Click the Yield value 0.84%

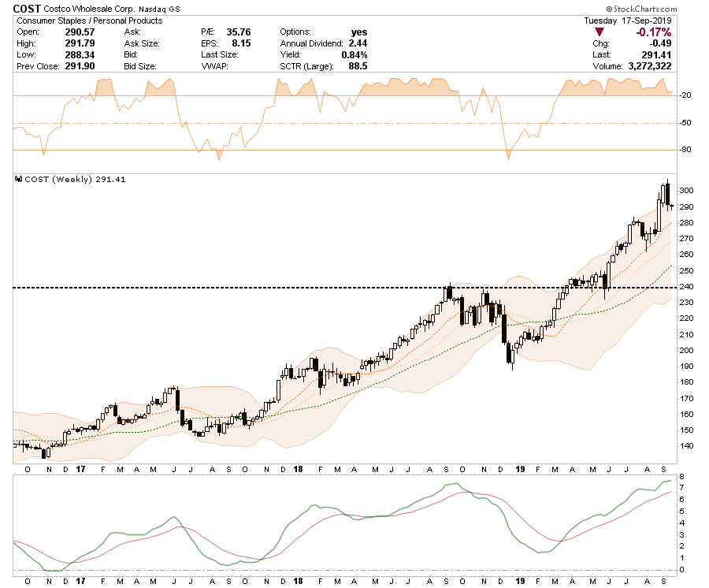354,54
